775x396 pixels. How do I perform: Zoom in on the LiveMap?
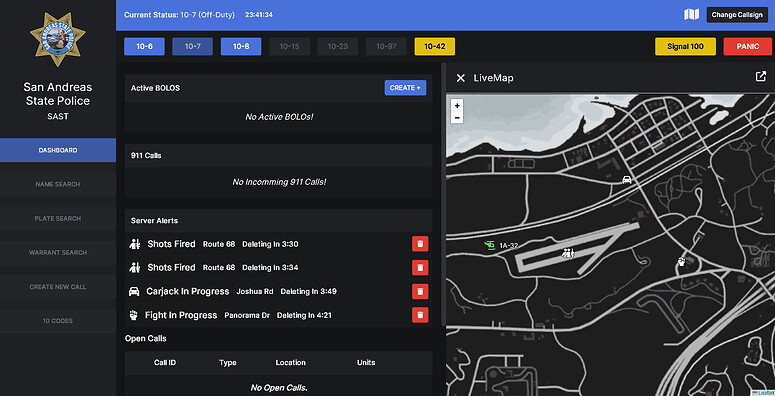pyautogui.click(x=457, y=105)
